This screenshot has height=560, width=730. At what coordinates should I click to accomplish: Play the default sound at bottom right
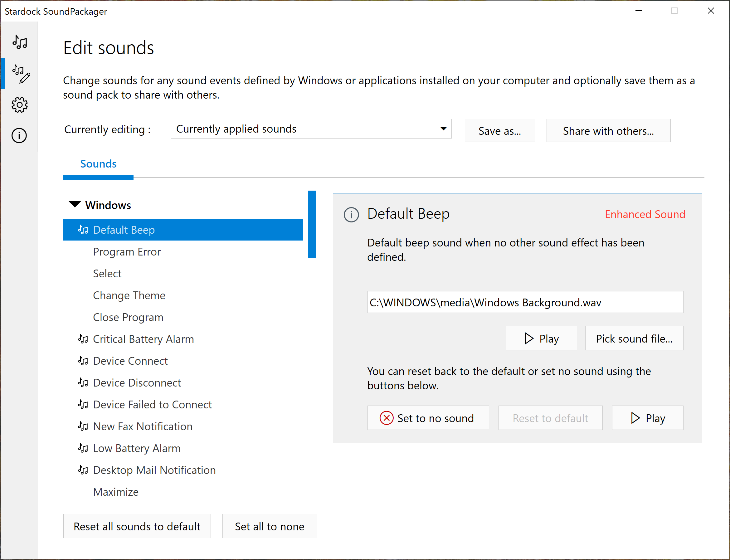click(647, 418)
